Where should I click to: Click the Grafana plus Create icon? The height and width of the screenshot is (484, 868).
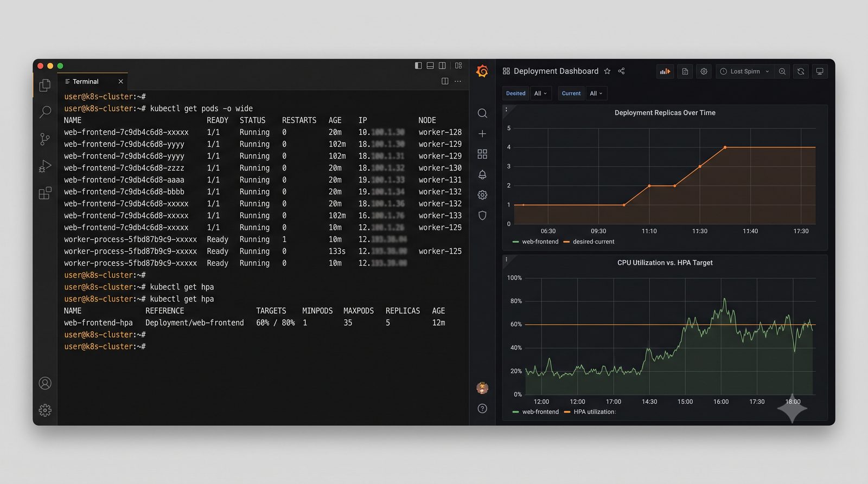point(482,133)
